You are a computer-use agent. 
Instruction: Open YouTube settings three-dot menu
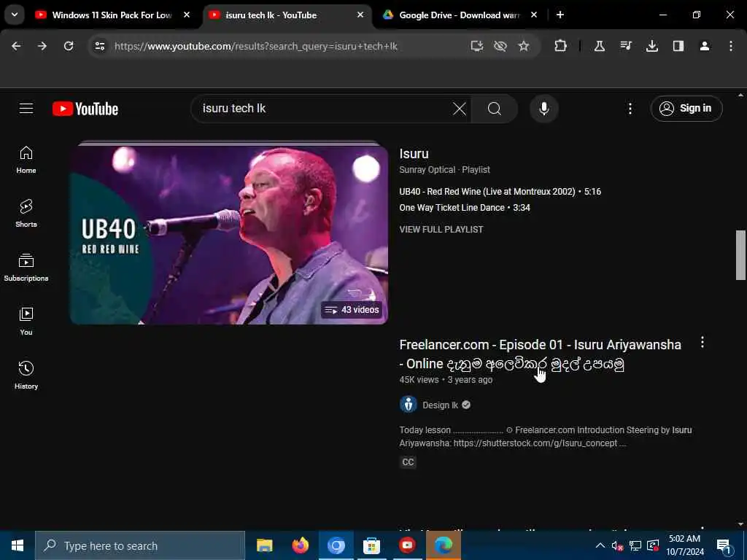630,109
